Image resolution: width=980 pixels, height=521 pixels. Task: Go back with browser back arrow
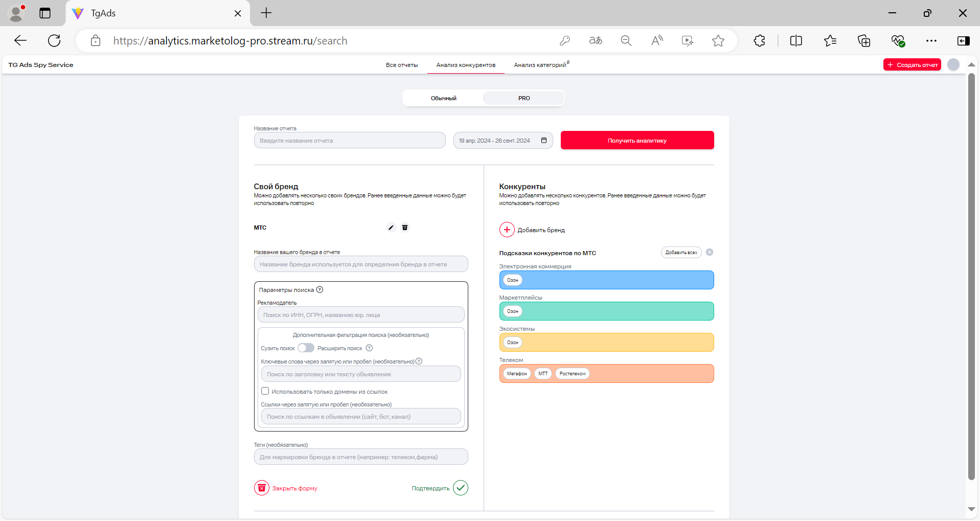20,40
